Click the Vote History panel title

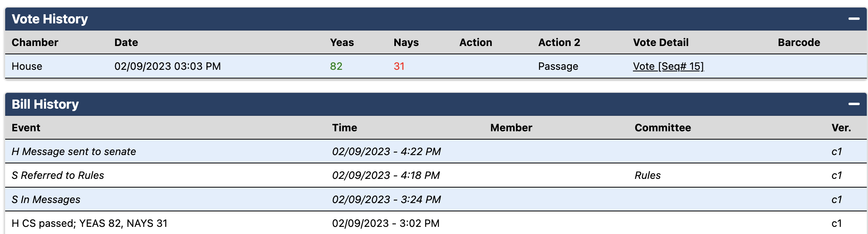(50, 19)
